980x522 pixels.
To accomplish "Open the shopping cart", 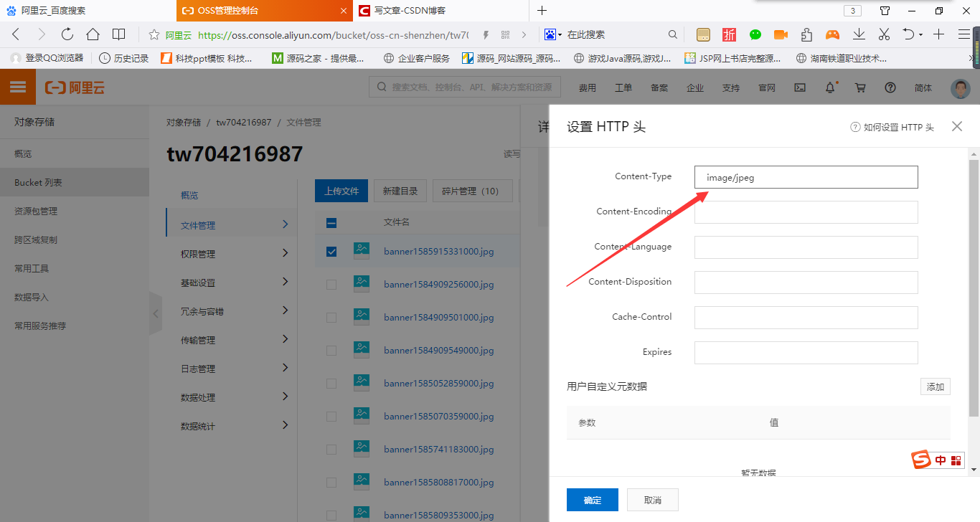I will (x=860, y=87).
